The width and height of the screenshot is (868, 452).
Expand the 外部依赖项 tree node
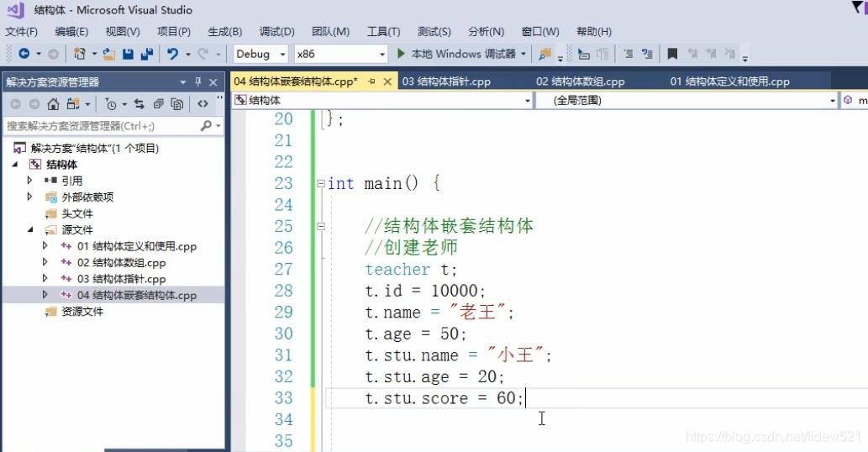(30, 197)
